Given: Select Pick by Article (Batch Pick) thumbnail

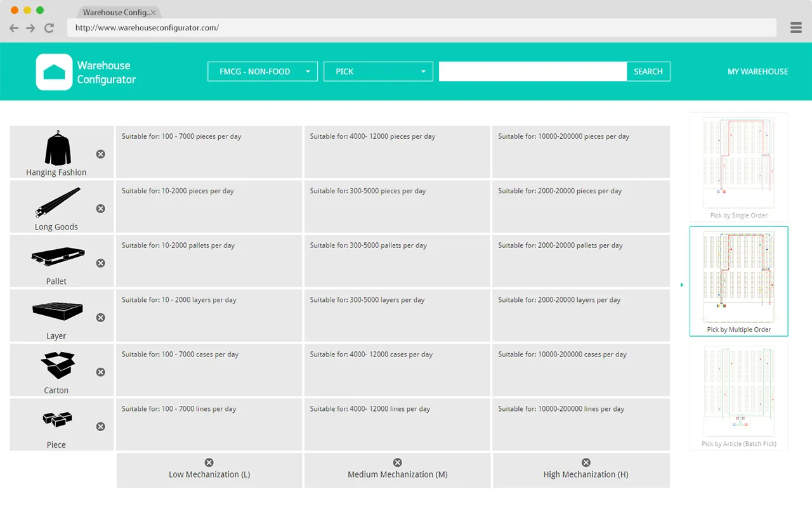Looking at the screenshot, I should pyautogui.click(x=738, y=394).
